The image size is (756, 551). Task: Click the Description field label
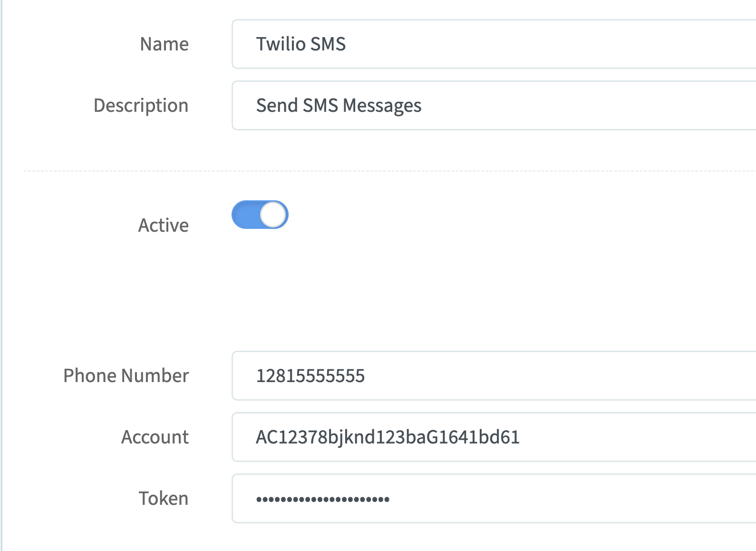(x=141, y=106)
